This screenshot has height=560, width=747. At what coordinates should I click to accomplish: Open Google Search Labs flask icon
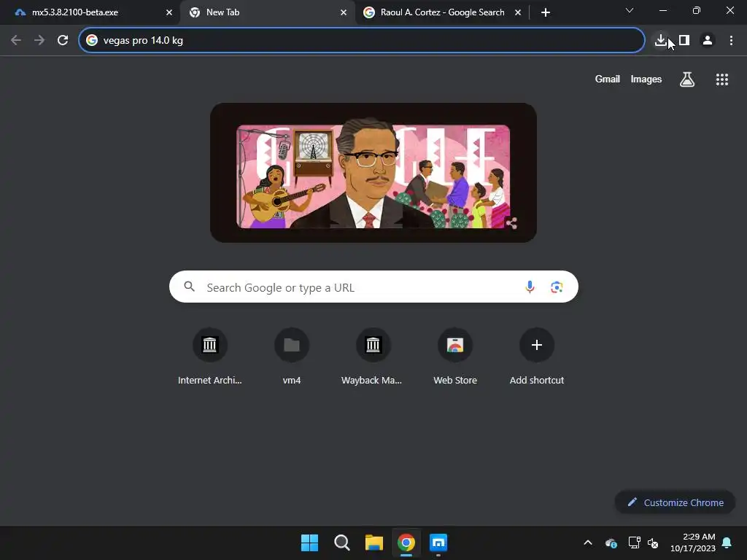coord(686,79)
